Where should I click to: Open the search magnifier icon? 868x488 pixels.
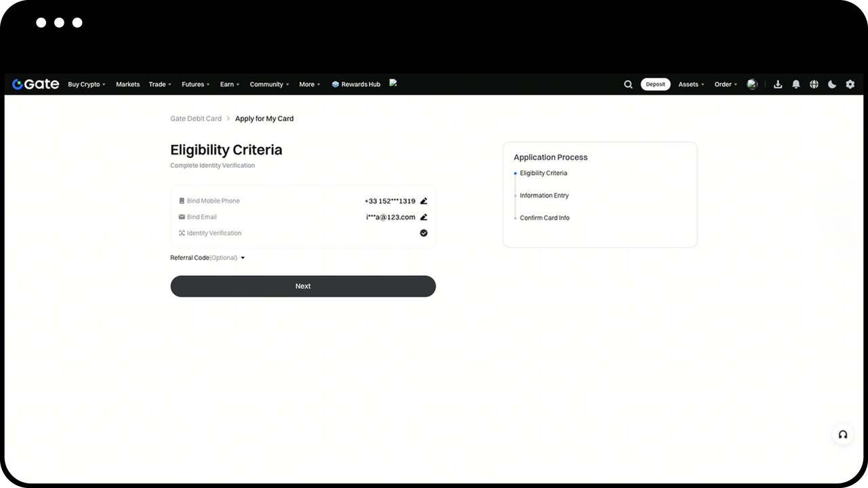click(x=628, y=85)
